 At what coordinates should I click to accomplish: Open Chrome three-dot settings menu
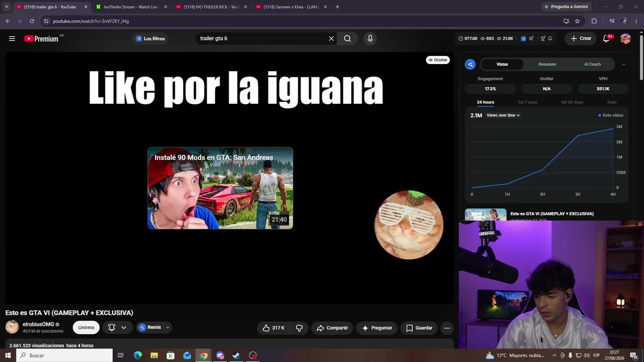pyautogui.click(x=636, y=21)
